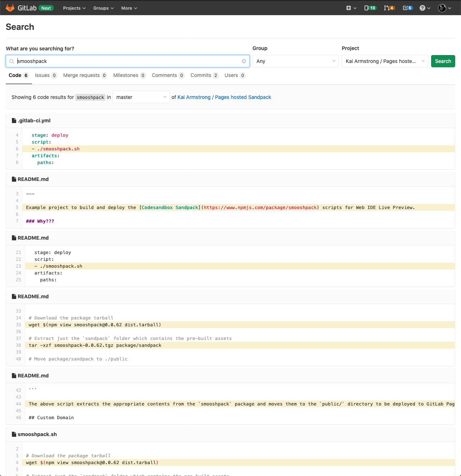Open the Pages hosted Sandpack project link
The width and height of the screenshot is (461, 476).
point(224,97)
